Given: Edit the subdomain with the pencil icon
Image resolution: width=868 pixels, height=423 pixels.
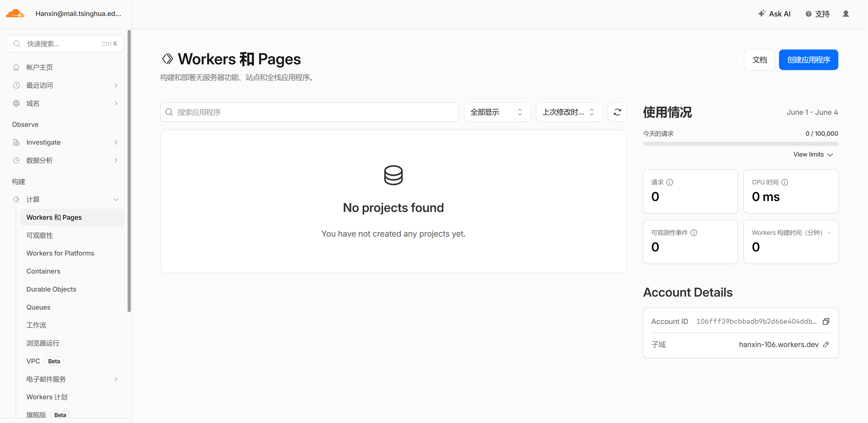Looking at the screenshot, I should point(826,345).
